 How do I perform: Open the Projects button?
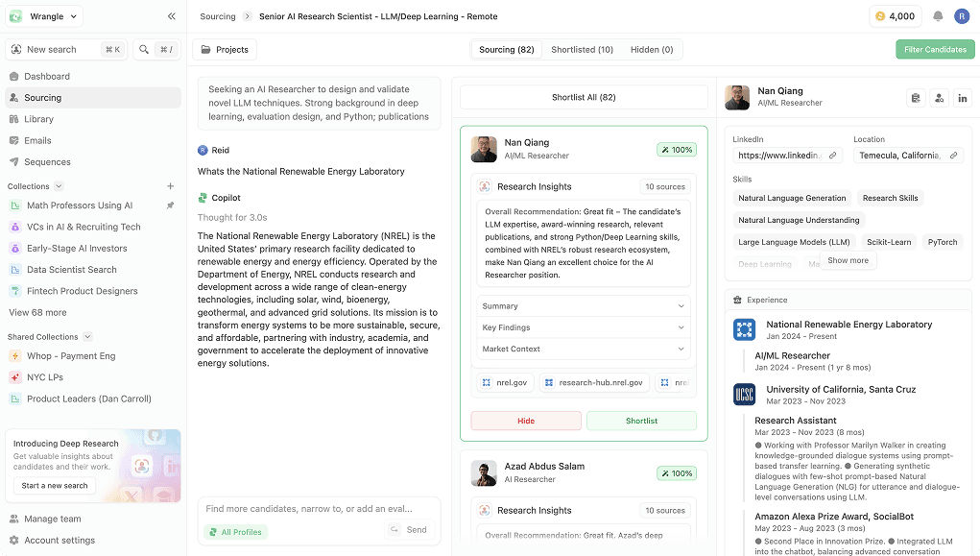coord(225,49)
